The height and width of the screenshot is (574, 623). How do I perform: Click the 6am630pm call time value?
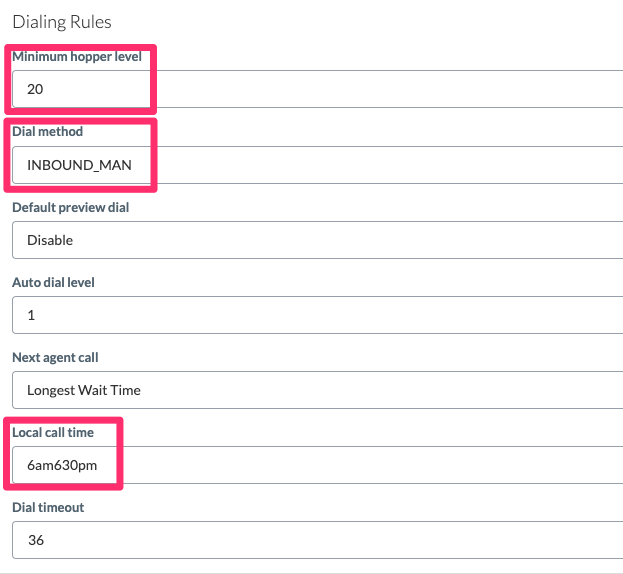[x=62, y=465]
